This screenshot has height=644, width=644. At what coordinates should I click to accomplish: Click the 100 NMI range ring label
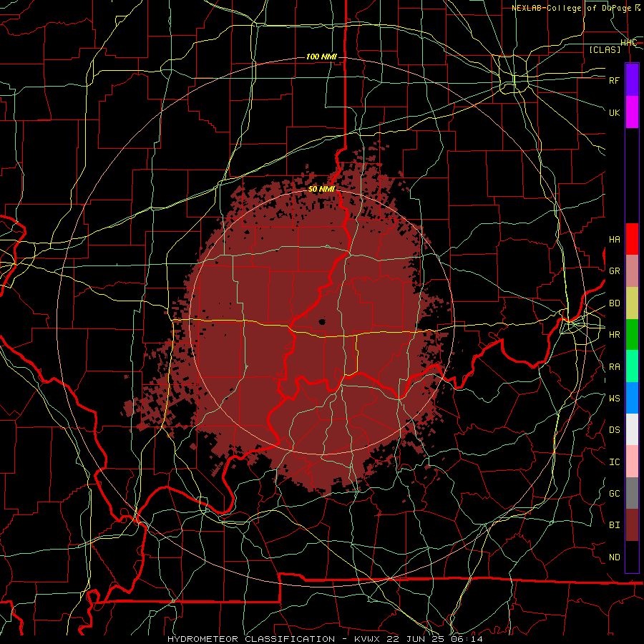pos(321,57)
